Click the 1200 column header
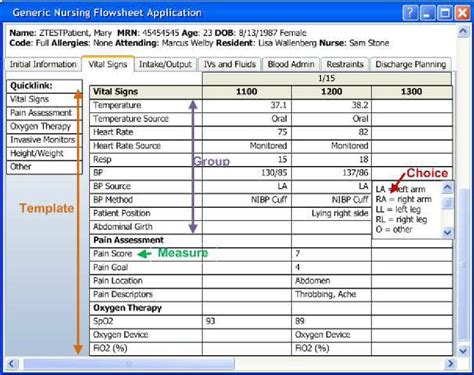The image size is (474, 375). click(331, 92)
